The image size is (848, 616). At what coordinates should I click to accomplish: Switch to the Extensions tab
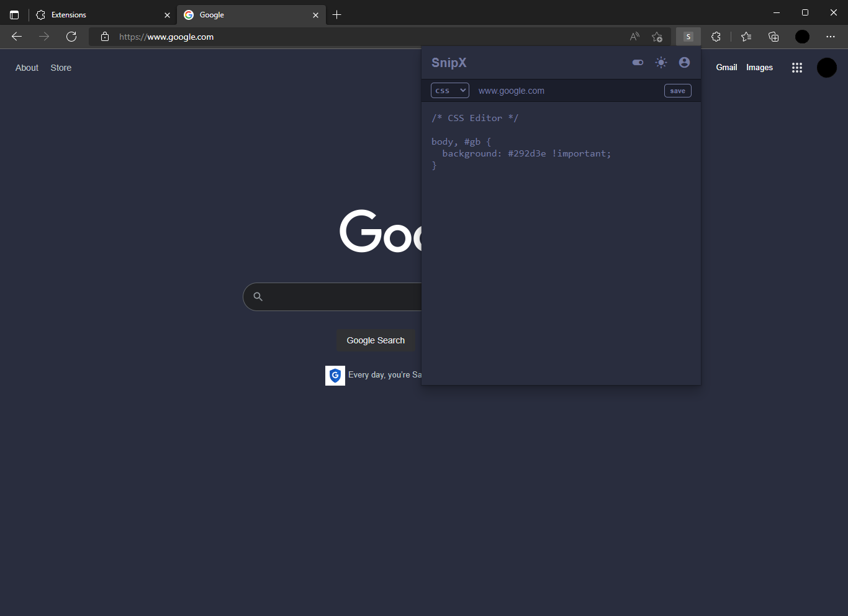pos(102,15)
